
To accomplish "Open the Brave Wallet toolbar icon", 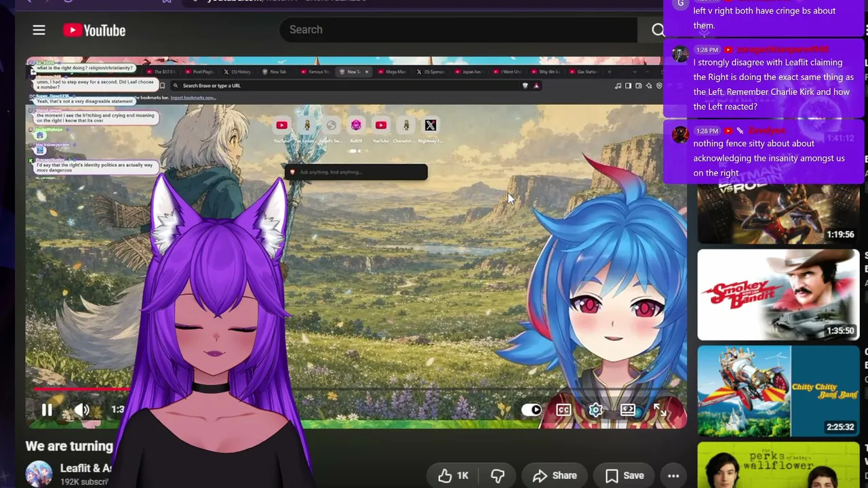I will click(638, 85).
